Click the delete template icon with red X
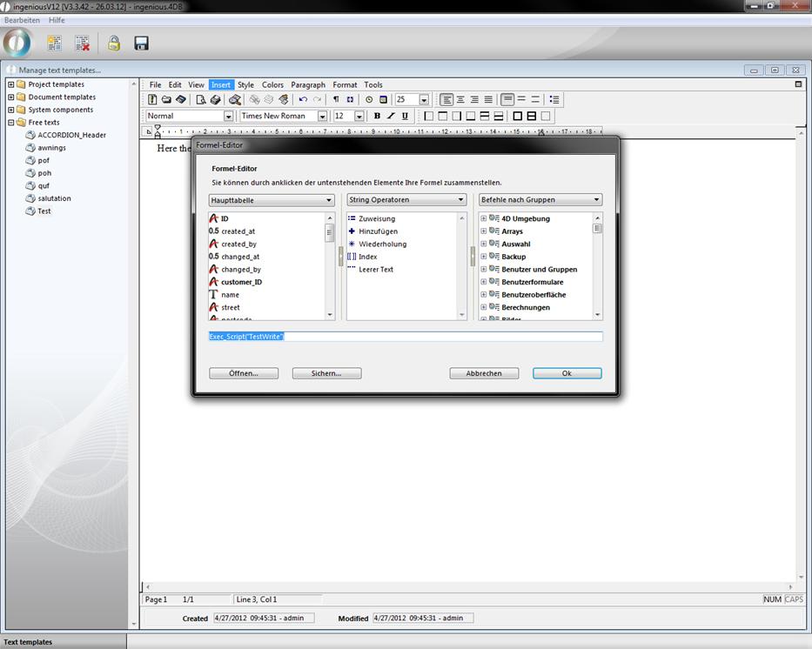 (82, 43)
